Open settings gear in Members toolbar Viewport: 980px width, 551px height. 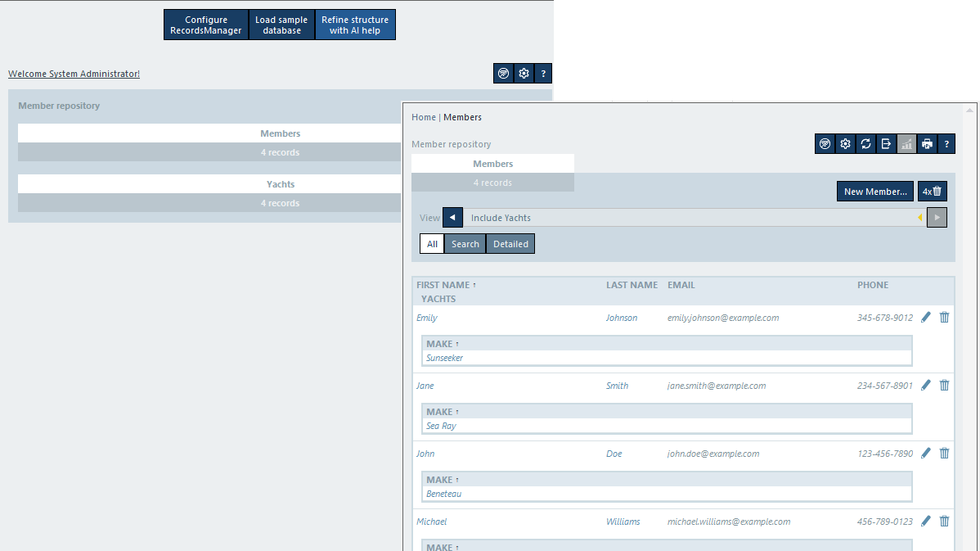[845, 144]
